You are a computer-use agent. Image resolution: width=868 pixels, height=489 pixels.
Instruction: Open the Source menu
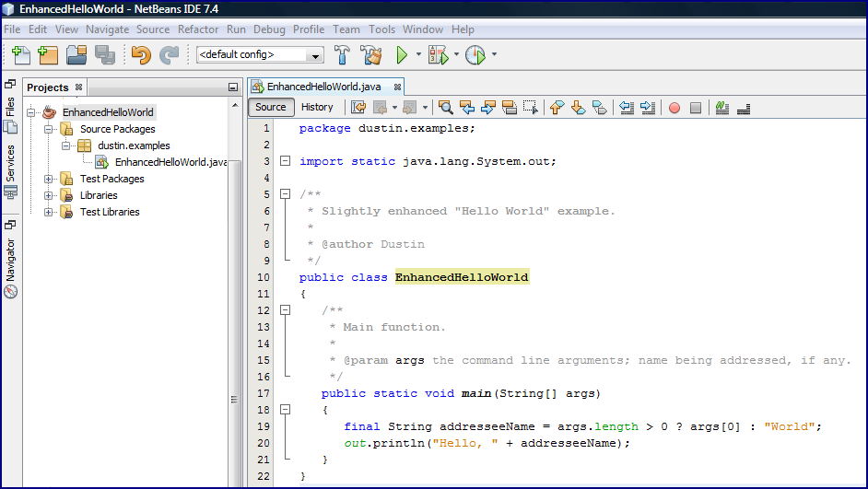pyautogui.click(x=153, y=29)
